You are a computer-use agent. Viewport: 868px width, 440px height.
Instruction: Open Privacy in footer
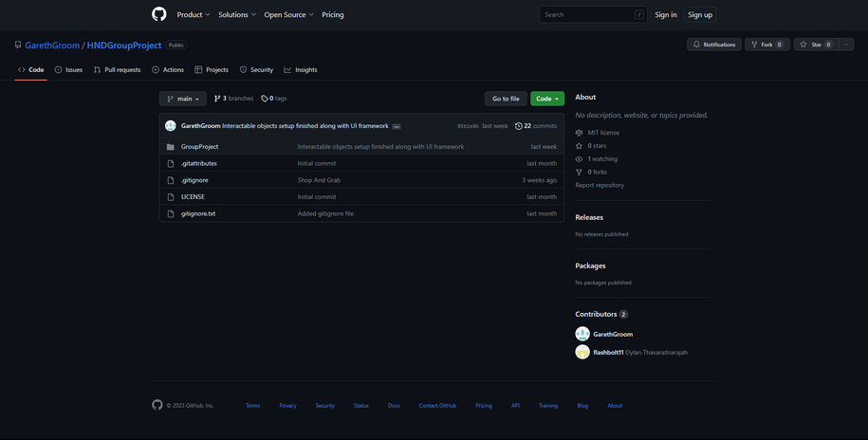coord(287,406)
